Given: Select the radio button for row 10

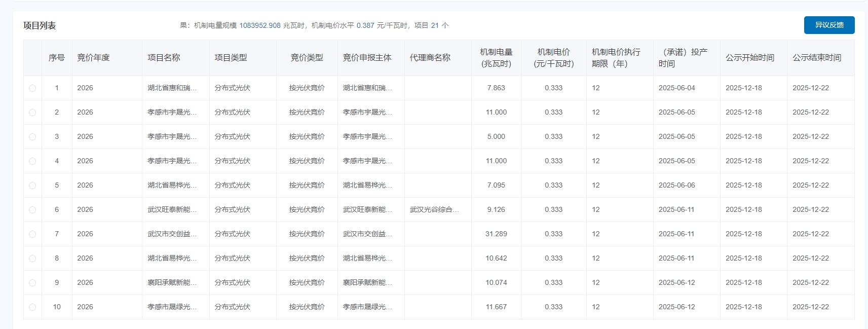Looking at the screenshot, I should tap(32, 307).
